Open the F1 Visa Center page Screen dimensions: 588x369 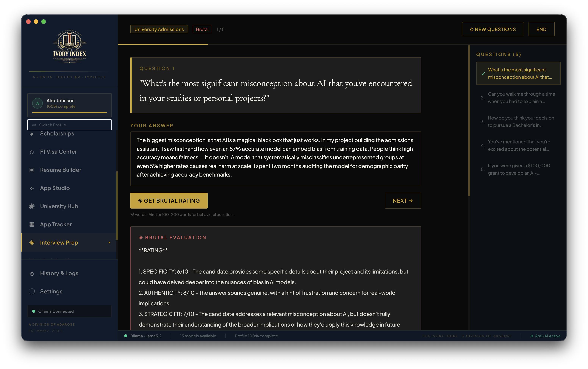click(x=69, y=152)
